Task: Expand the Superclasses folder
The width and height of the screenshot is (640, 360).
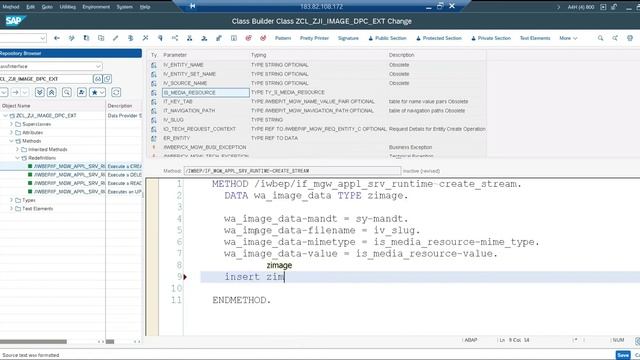Action: (x=11, y=124)
